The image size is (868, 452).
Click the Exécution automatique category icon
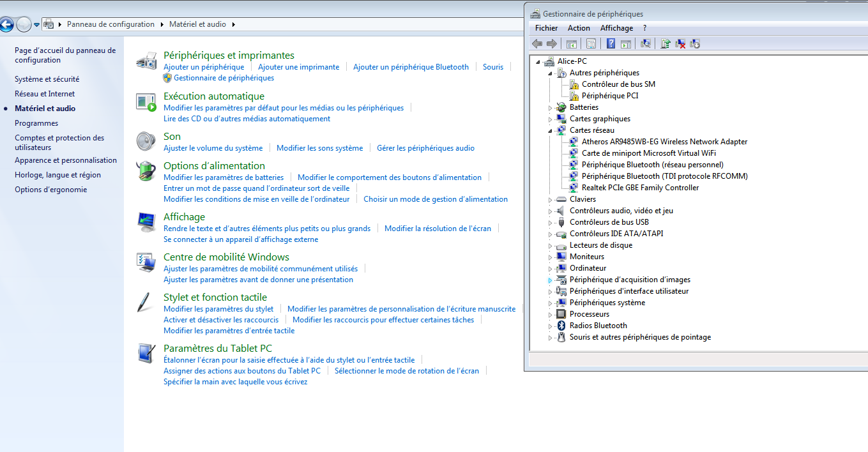coord(146,102)
